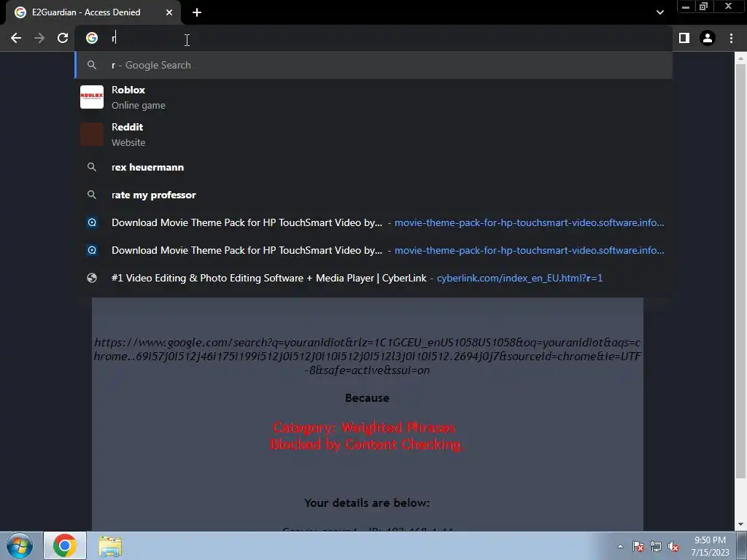
Task: Show hidden system tray icons
Action: (620, 546)
